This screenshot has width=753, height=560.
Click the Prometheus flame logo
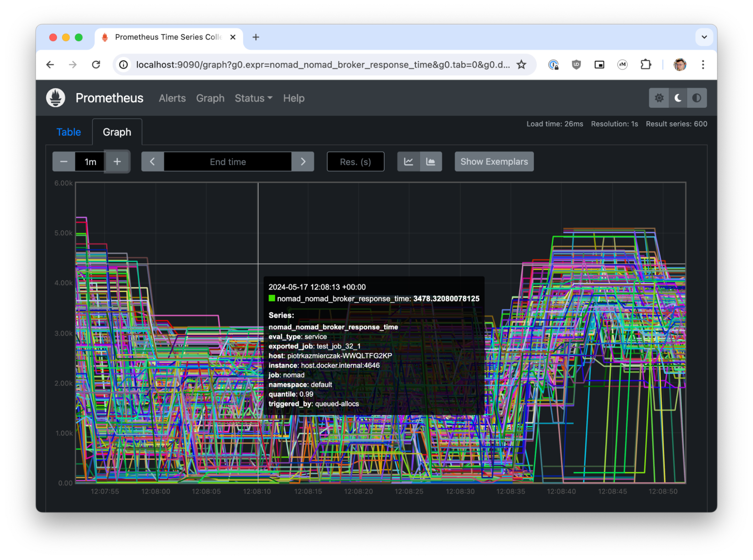tap(55, 98)
